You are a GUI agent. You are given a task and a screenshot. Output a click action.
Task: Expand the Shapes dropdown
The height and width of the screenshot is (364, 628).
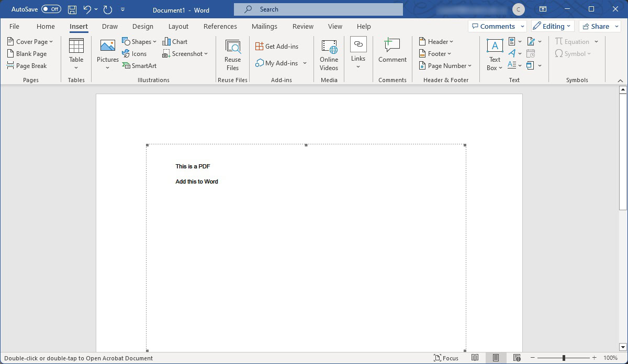coord(139,42)
